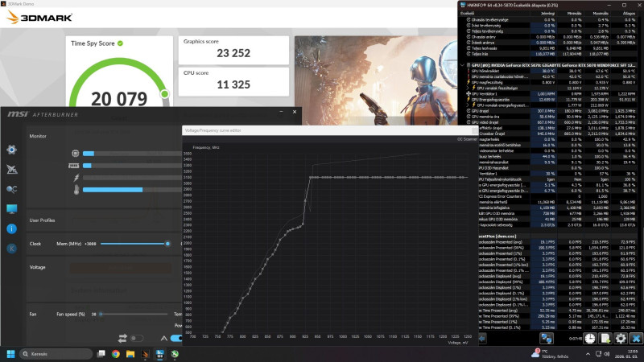Show Afterburner information via blue i icon

point(11,228)
